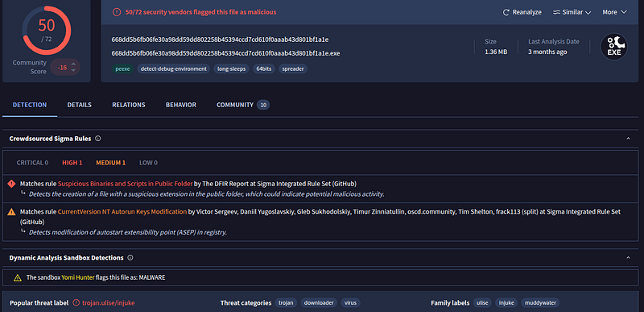Upvote the community score arrow

click(73, 64)
